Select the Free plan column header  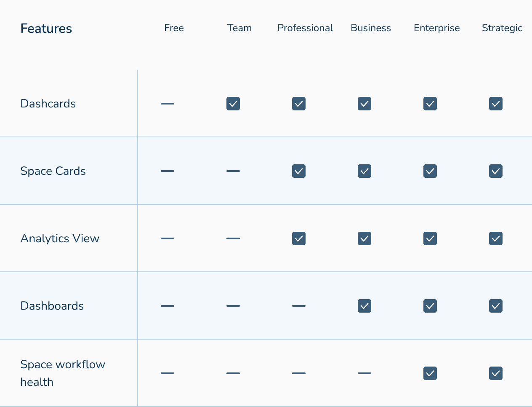(x=174, y=28)
